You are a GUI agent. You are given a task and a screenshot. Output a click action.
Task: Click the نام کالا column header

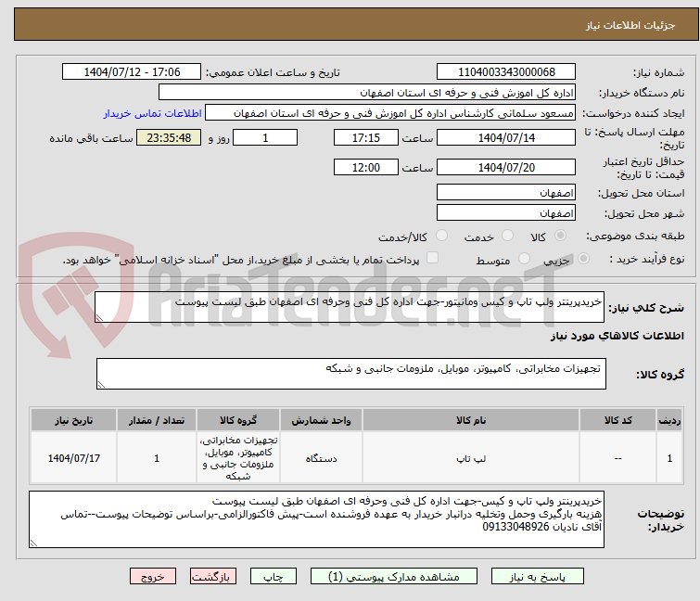click(471, 420)
